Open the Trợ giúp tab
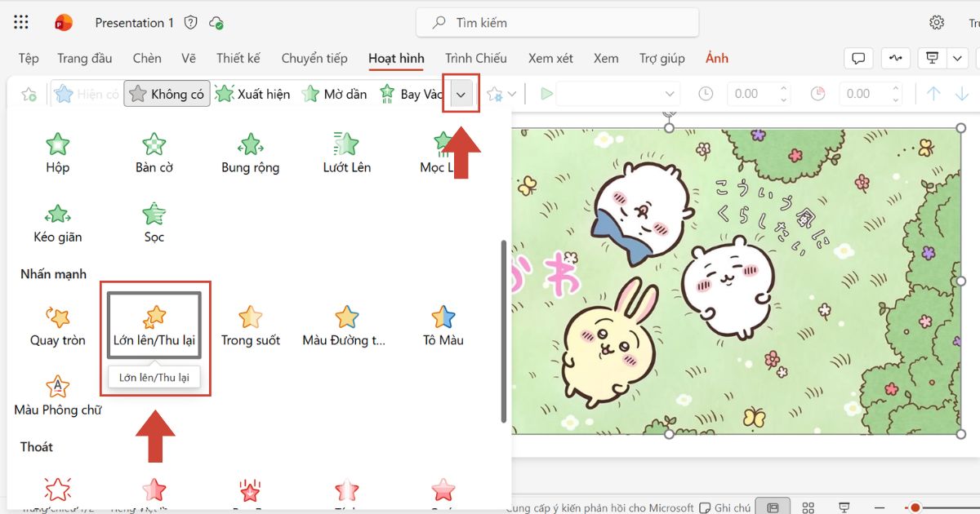Image resolution: width=980 pixels, height=514 pixels. click(x=662, y=58)
